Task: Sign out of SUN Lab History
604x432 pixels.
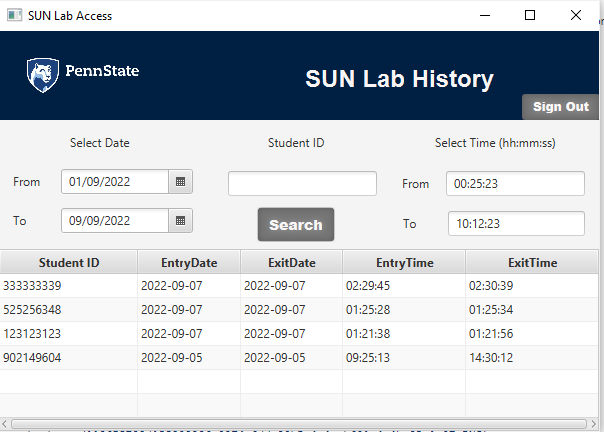Action: [560, 107]
